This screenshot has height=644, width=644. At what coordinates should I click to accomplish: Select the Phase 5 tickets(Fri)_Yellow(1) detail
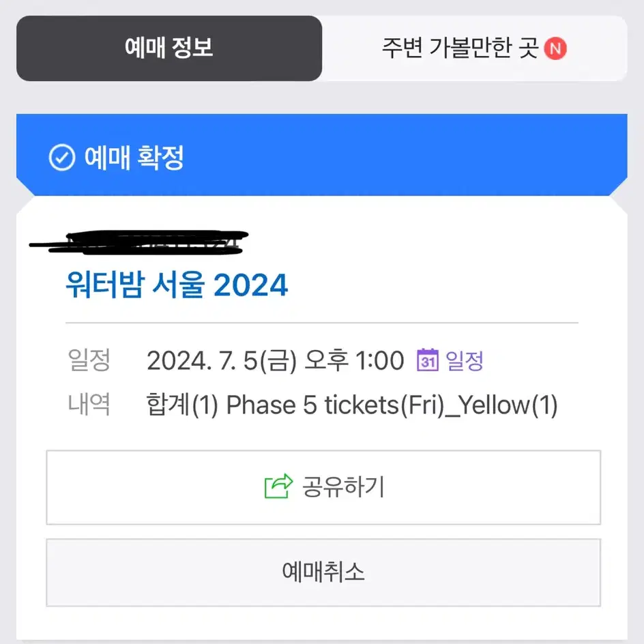pyautogui.click(x=392, y=405)
